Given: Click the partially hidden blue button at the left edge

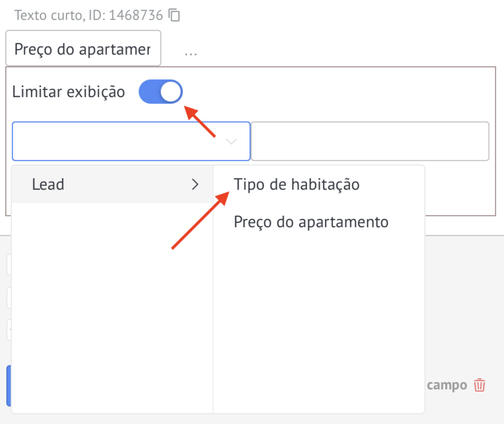Looking at the screenshot, I should pyautogui.click(x=9, y=386).
